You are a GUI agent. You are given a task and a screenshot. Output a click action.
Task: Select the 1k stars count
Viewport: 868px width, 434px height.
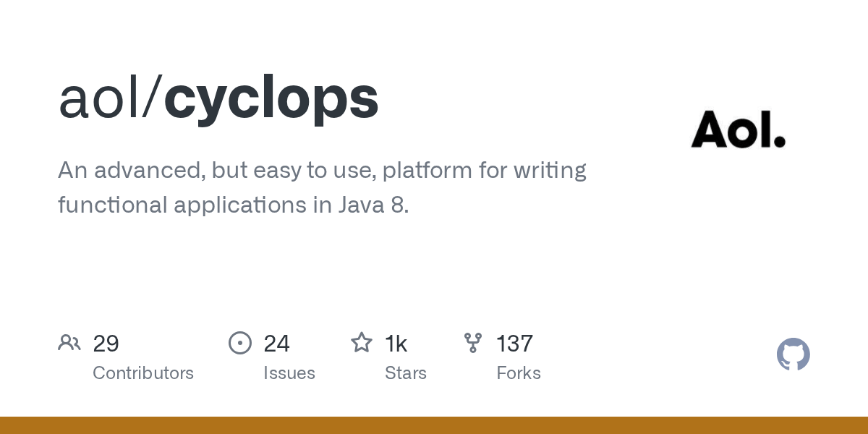pyautogui.click(x=396, y=344)
